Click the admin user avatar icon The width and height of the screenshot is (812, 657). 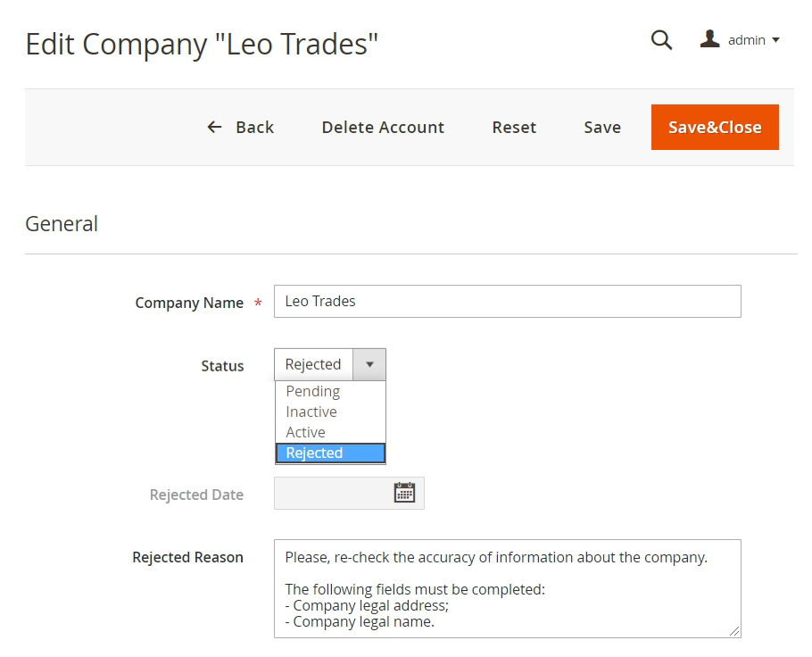click(x=709, y=39)
